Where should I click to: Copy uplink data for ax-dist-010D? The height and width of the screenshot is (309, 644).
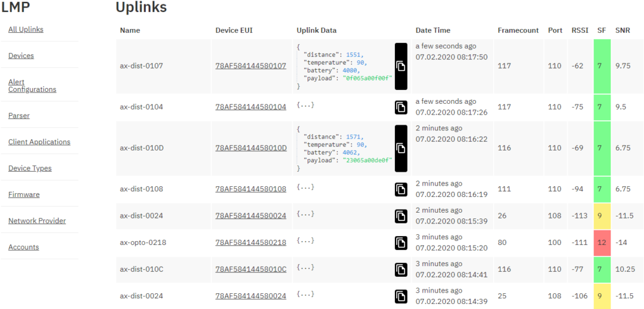coord(401,149)
